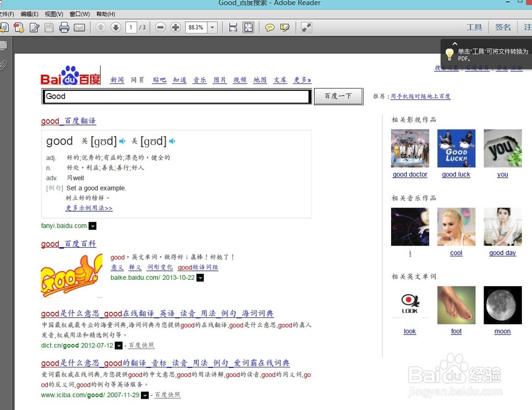Open the arrow beside dict.cn/good 2012-07-12
Image resolution: width=532 pixels, height=410 pixels.
tap(119, 346)
